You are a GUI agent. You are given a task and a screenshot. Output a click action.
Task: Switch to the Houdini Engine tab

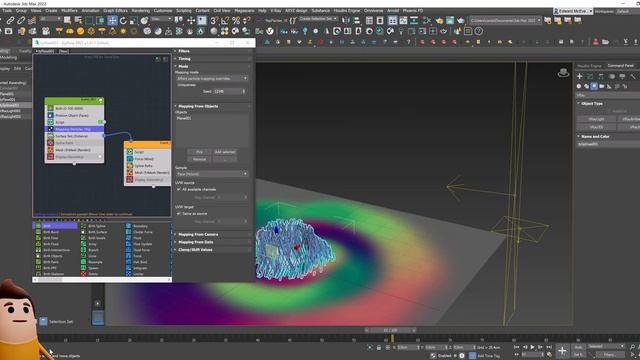[x=589, y=66]
